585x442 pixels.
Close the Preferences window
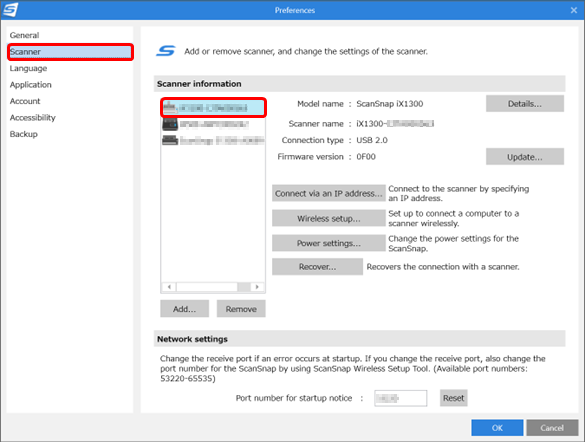(574, 10)
